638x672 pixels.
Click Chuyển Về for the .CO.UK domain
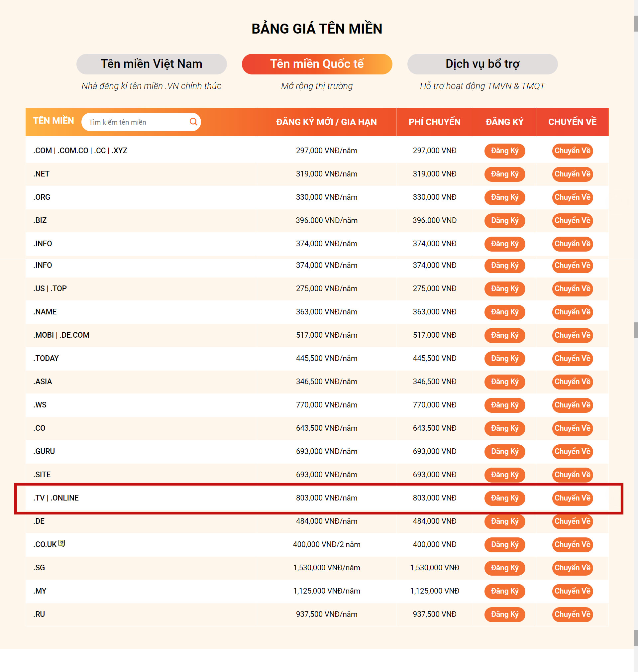[x=572, y=544]
